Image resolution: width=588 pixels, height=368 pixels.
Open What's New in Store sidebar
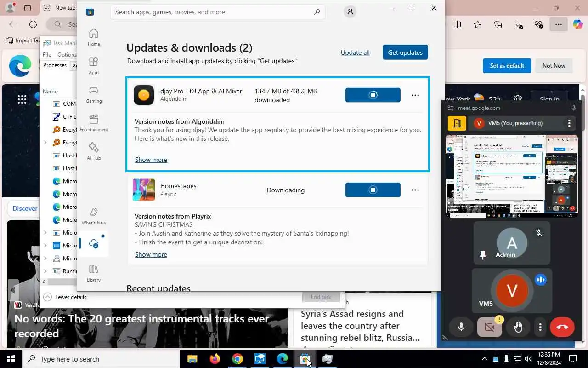[94, 216]
